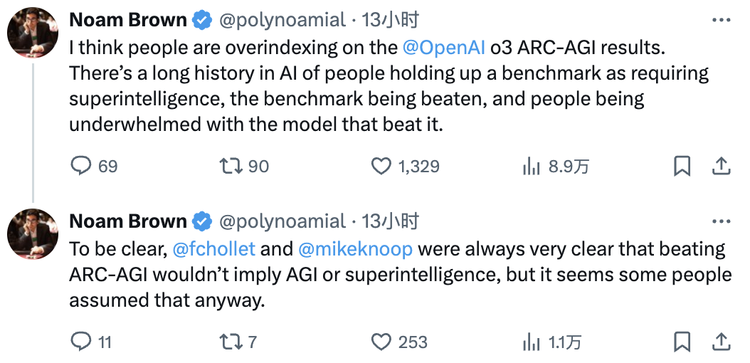
Task: Open the more options menu on first tweet
Action: (721, 20)
